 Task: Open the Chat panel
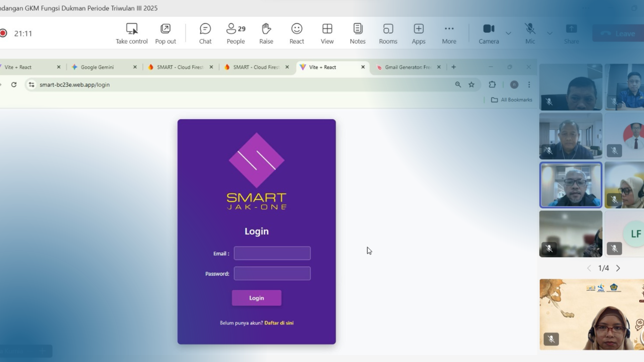coord(205,33)
